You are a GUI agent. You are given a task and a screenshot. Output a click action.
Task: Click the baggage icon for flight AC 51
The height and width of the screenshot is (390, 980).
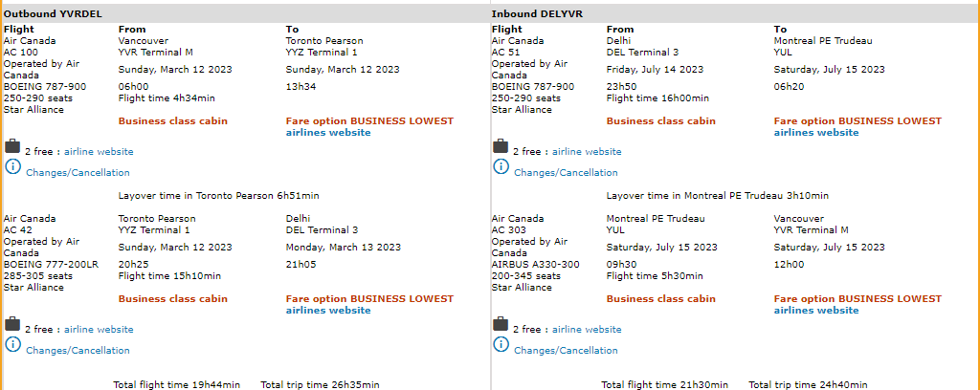501,146
